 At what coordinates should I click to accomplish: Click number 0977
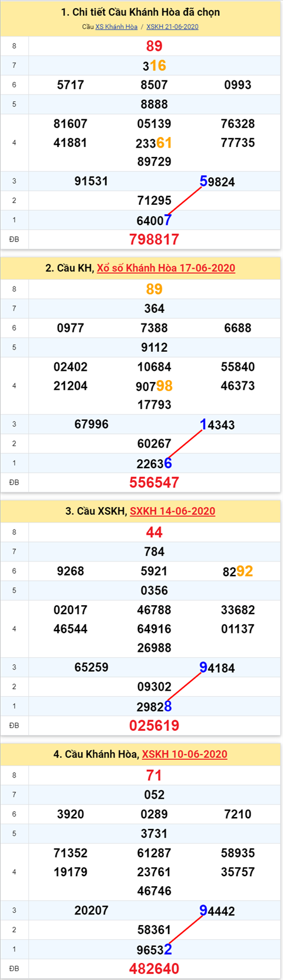tap(71, 328)
